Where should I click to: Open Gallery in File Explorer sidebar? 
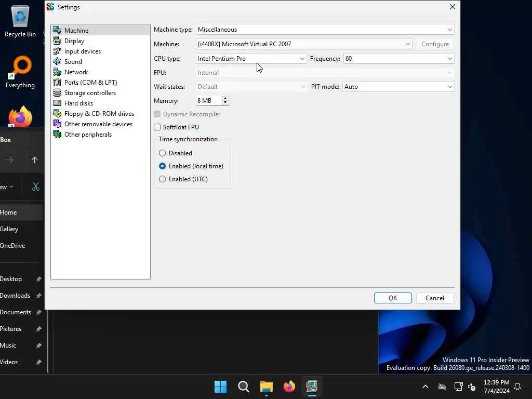point(21,229)
